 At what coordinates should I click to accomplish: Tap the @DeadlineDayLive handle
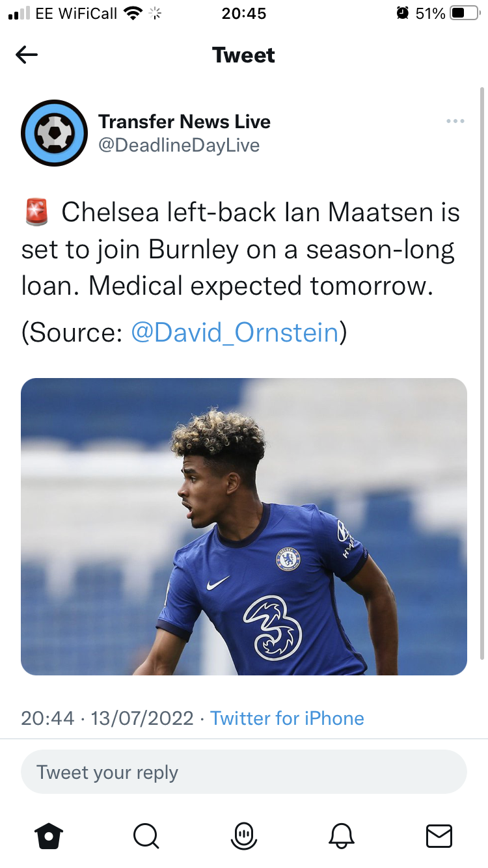click(x=179, y=145)
